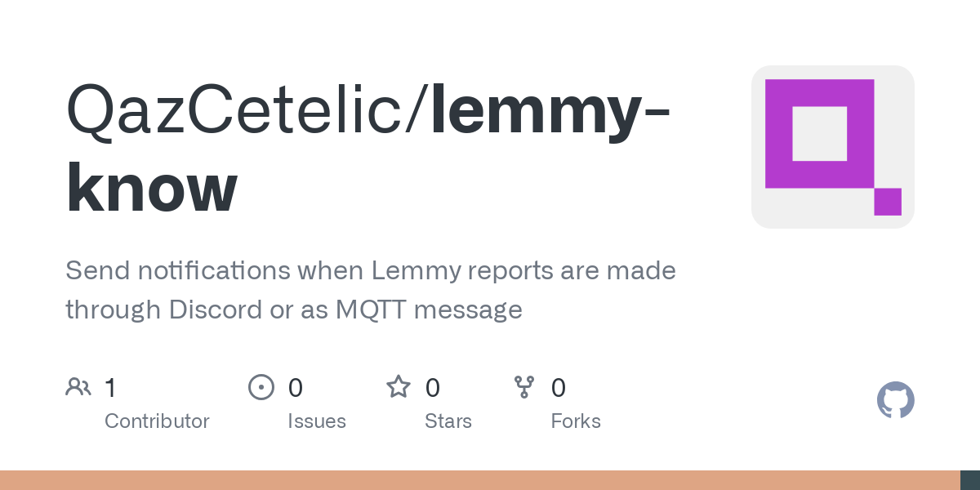Click the issues circle-dot icon
Image resolution: width=980 pixels, height=490 pixels.
click(x=261, y=387)
